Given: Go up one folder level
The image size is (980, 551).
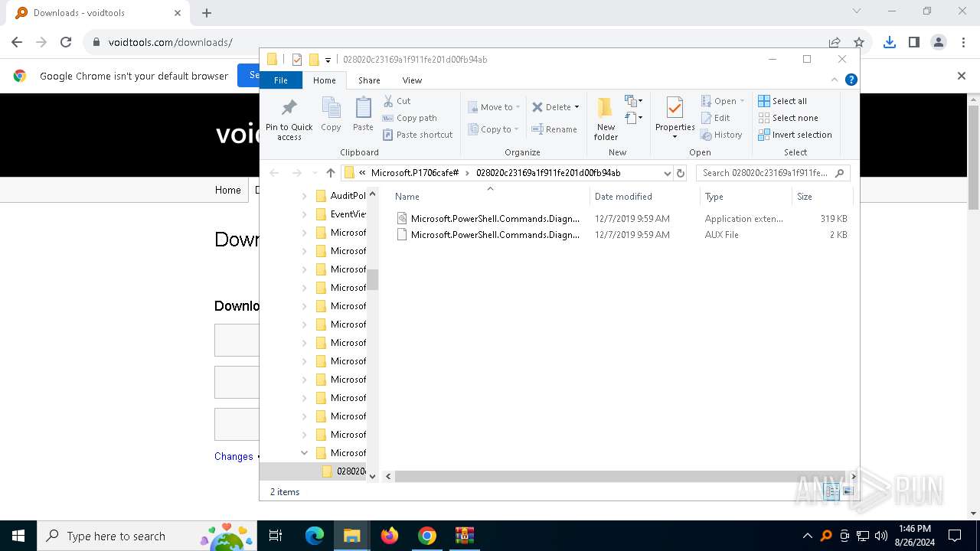Looking at the screenshot, I should (331, 173).
